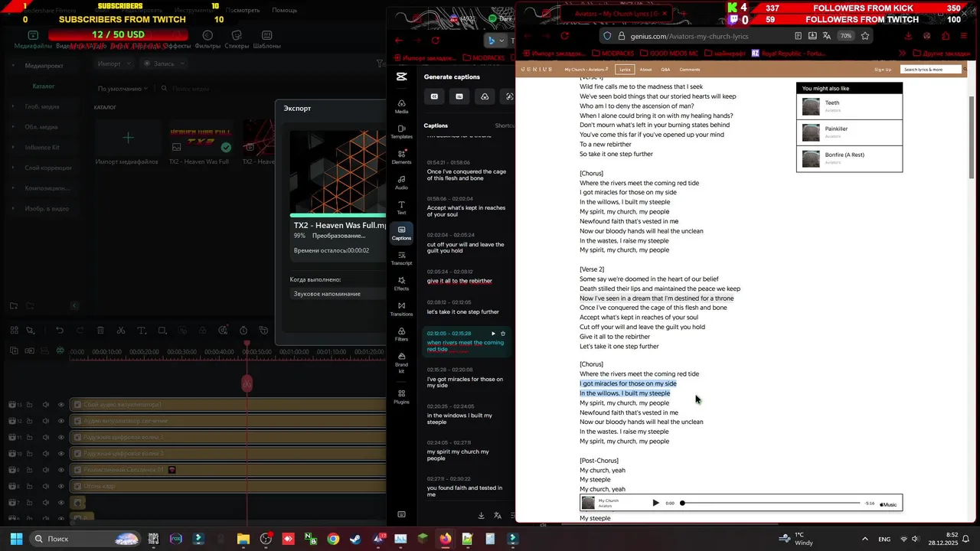Play My Church in the Apple Music player
This screenshot has height=551, width=980.
click(655, 503)
